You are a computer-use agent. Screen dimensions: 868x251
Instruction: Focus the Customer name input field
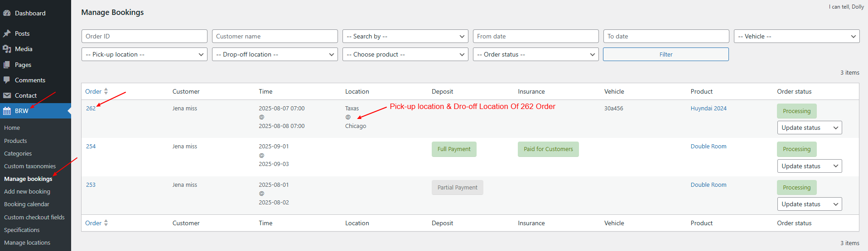[x=275, y=36]
